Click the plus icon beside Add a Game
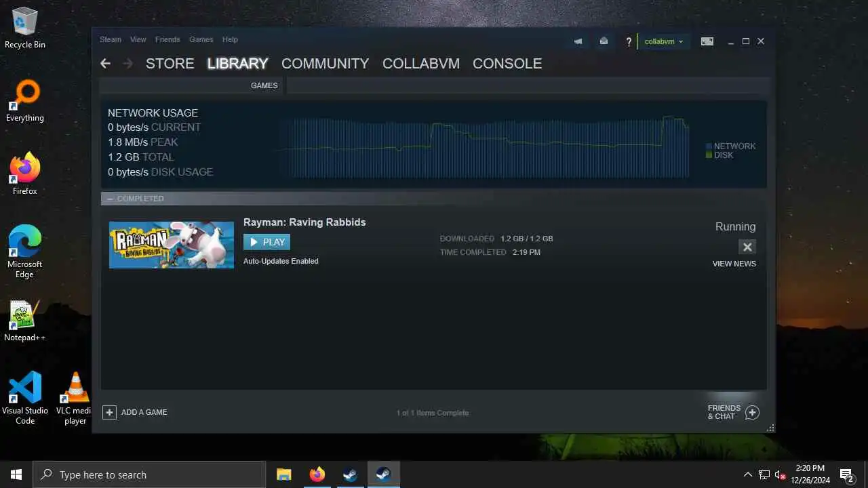Image resolution: width=868 pixels, height=488 pixels. tap(109, 412)
